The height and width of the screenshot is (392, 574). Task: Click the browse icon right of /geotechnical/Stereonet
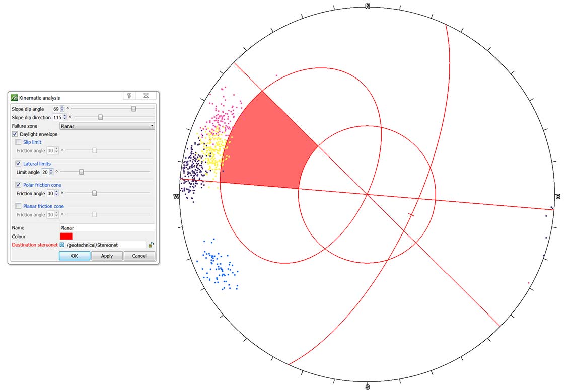click(151, 245)
